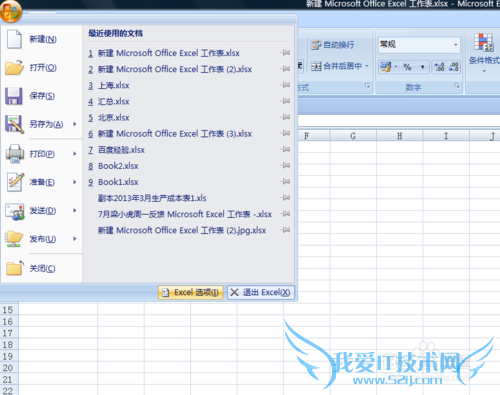Click the Open folder icon

pos(14,67)
